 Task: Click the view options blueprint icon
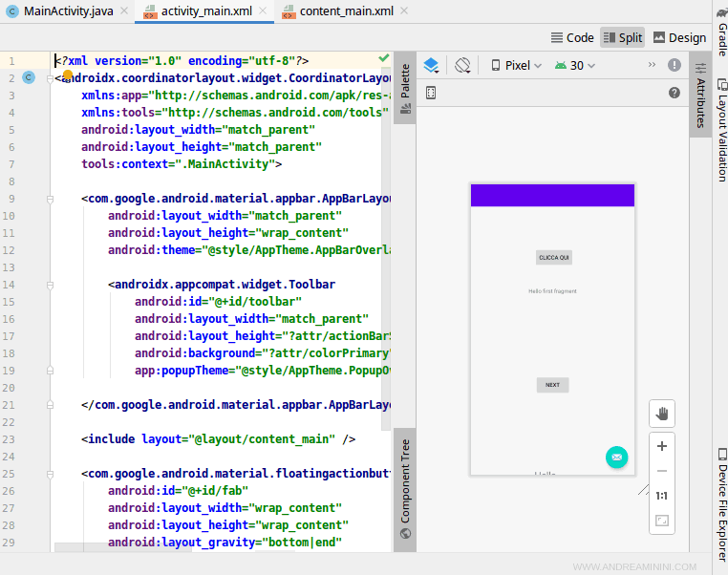click(431, 93)
